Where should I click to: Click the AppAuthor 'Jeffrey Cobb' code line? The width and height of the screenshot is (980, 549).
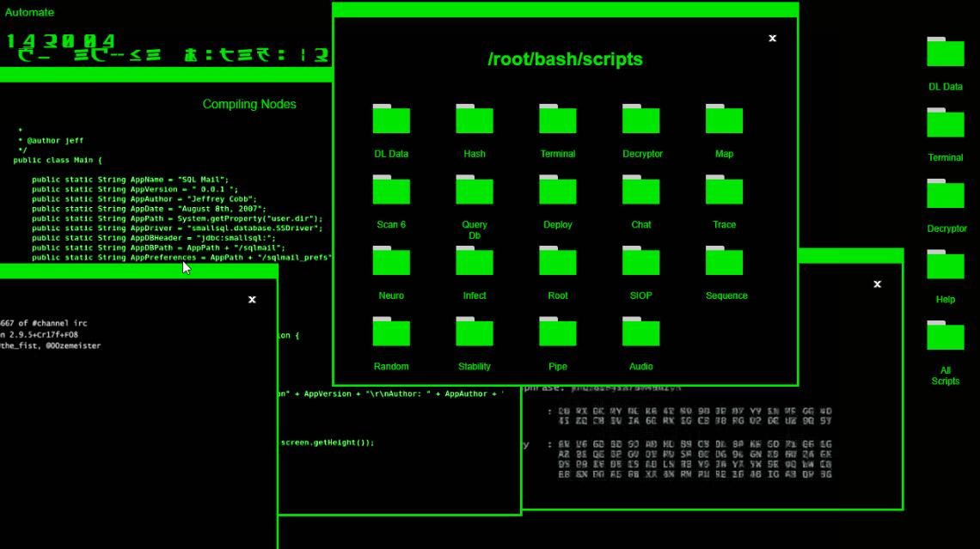click(x=144, y=198)
